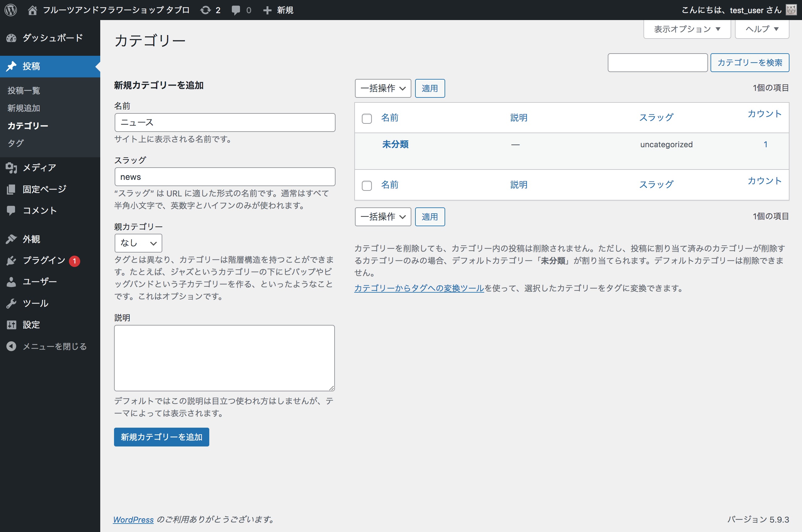Go to 投稿一覧 submenu
Image resolution: width=802 pixels, height=532 pixels.
(x=24, y=91)
